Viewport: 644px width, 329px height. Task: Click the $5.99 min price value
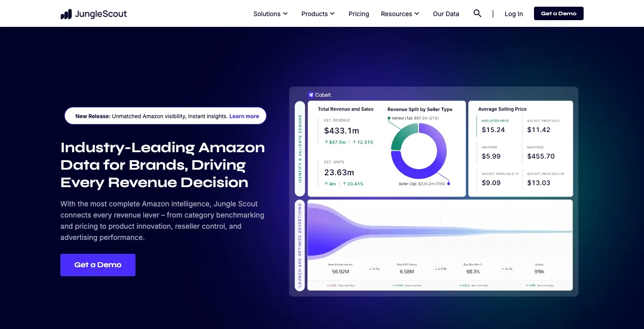pos(491,156)
